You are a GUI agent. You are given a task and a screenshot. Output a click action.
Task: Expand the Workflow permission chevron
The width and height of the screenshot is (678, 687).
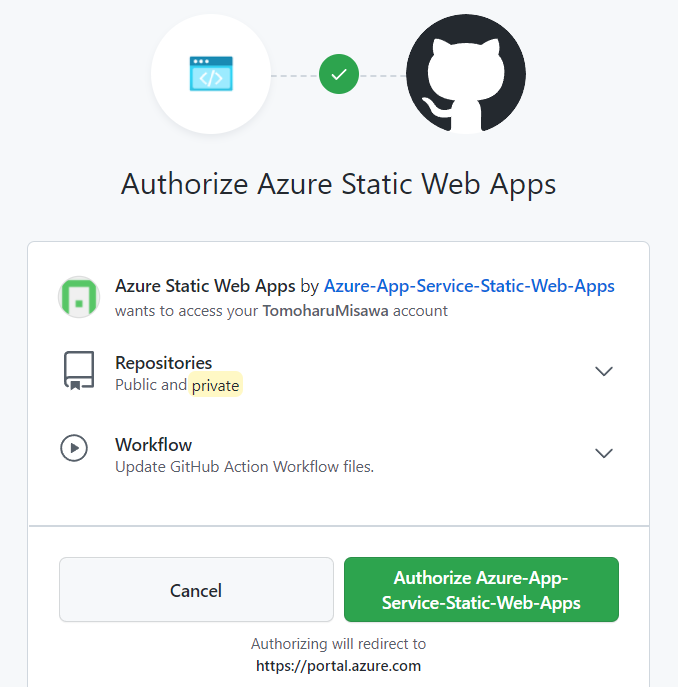[x=603, y=453]
